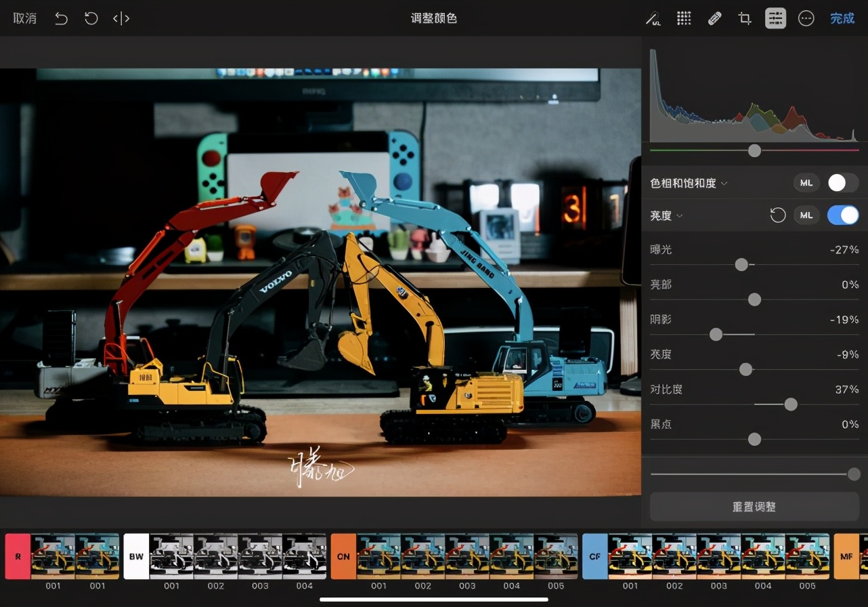Select the MF preset group
This screenshot has height=607, width=868.
pos(846,556)
